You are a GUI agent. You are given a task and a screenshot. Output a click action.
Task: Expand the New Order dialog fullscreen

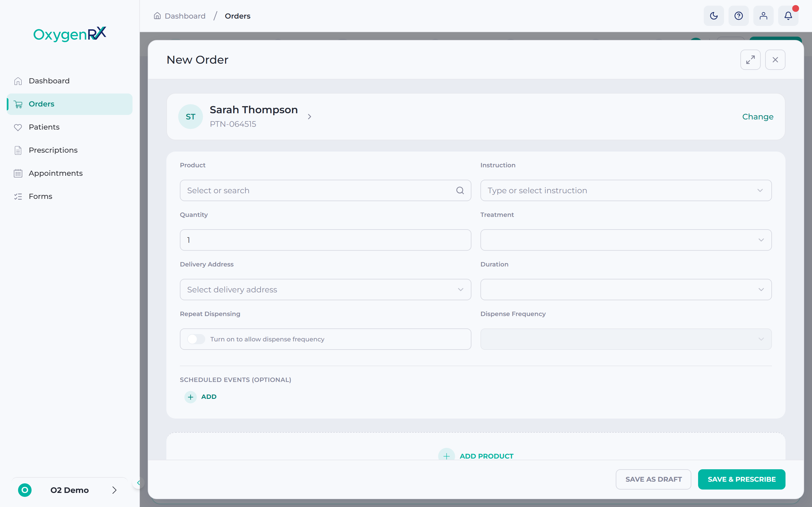click(750, 60)
